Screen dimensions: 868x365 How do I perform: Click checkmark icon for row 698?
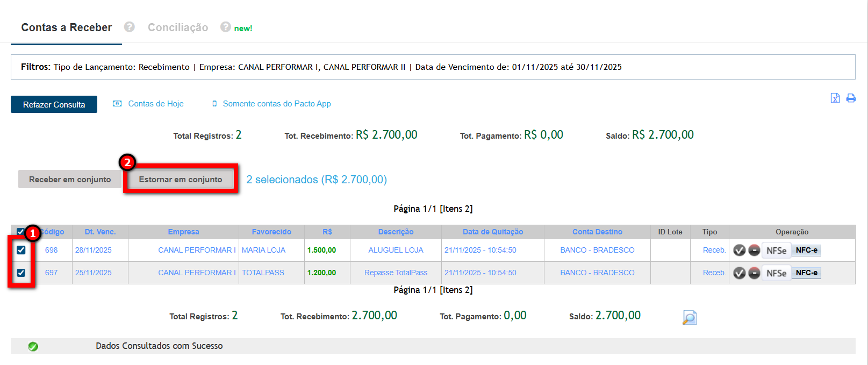(x=740, y=251)
